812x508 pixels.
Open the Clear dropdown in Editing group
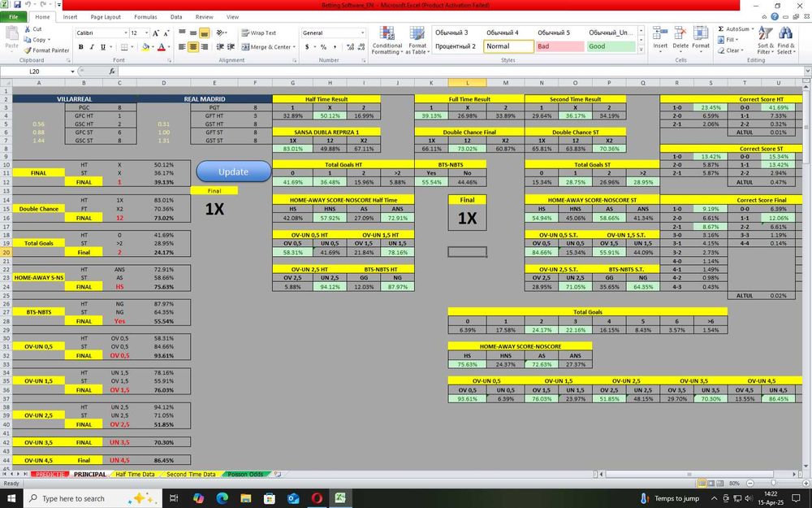pos(729,50)
